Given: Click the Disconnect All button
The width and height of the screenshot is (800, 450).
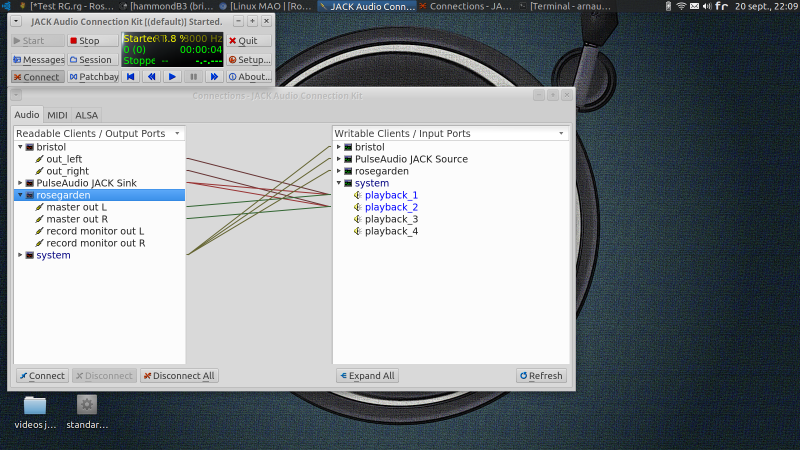Looking at the screenshot, I should (179, 376).
